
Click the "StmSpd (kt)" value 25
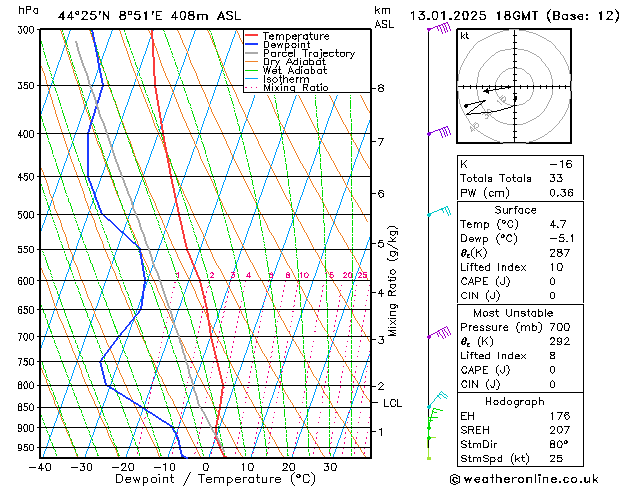(x=556, y=458)
